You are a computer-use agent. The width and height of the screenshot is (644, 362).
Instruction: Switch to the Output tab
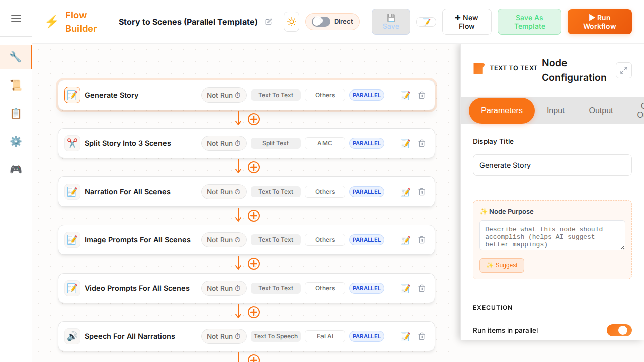pos(601,111)
